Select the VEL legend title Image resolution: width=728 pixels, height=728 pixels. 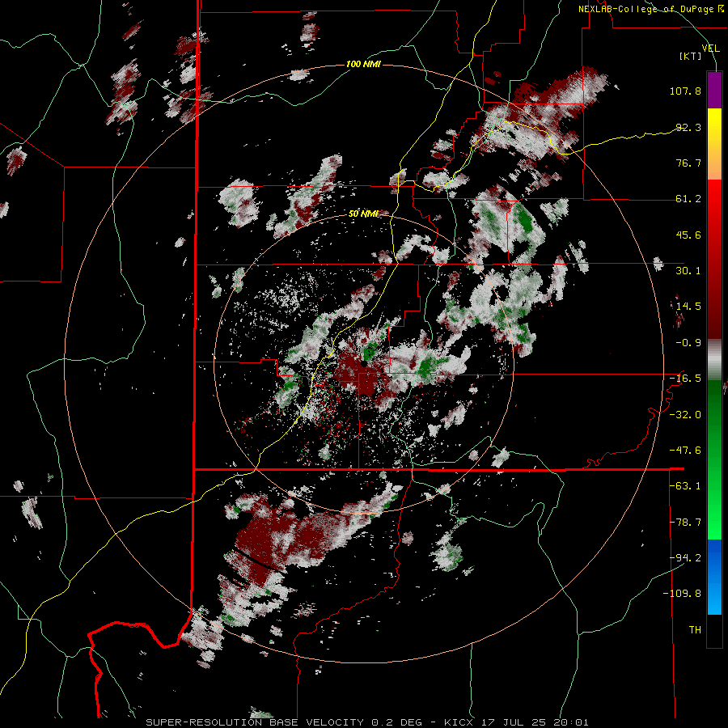710,49
